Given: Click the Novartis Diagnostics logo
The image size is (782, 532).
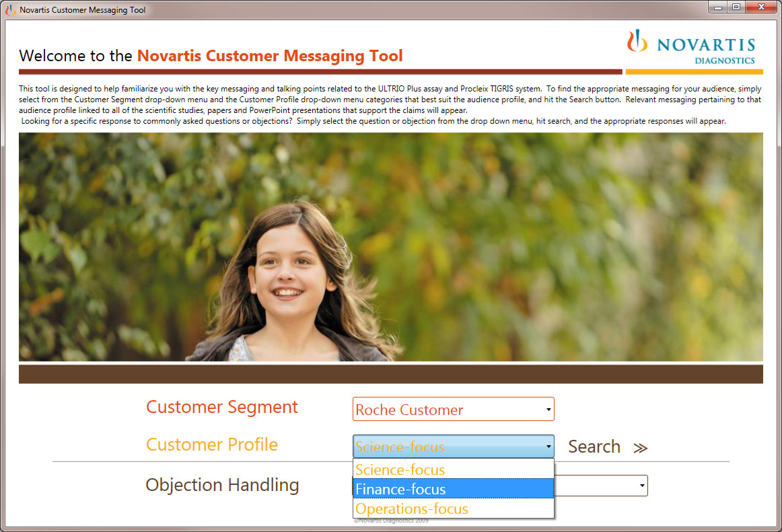Looking at the screenshot, I should (691, 47).
